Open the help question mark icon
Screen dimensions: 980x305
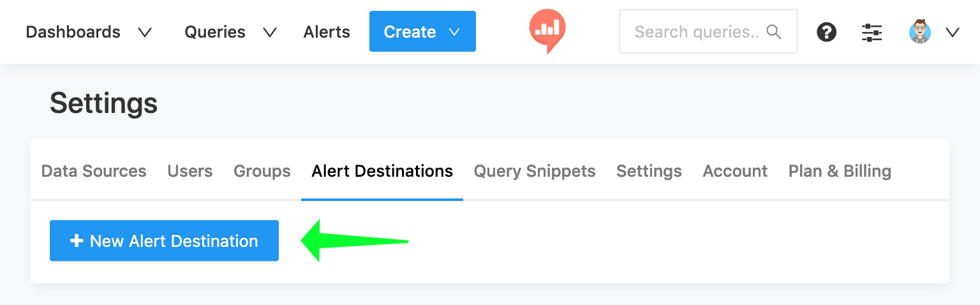pos(826,32)
